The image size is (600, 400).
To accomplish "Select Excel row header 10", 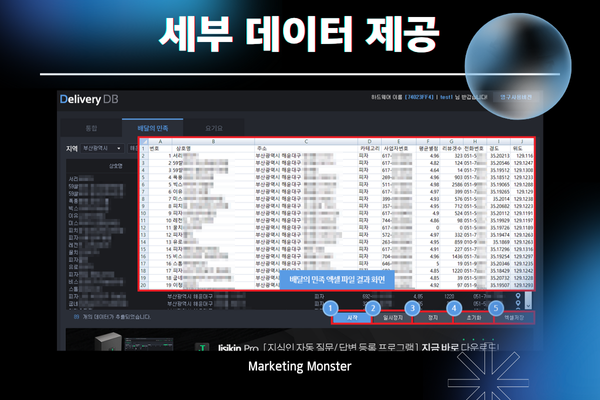I will click(143, 213).
